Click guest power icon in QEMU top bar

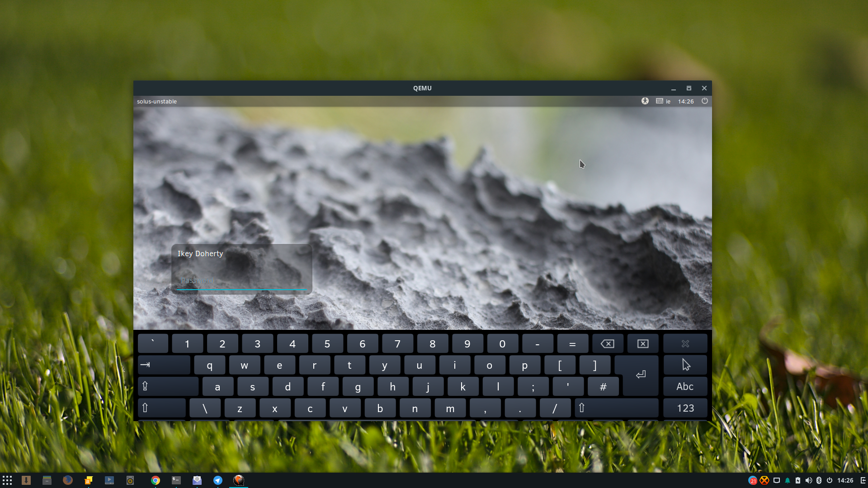point(704,101)
